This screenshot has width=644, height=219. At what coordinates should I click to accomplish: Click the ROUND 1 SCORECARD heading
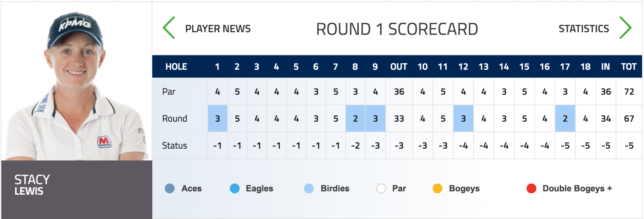(x=397, y=29)
